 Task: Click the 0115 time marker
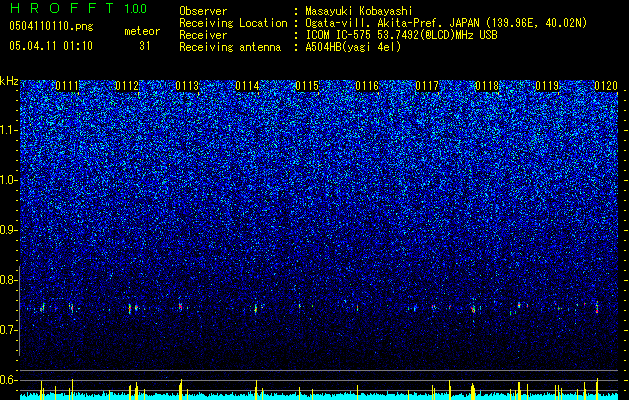[307, 86]
